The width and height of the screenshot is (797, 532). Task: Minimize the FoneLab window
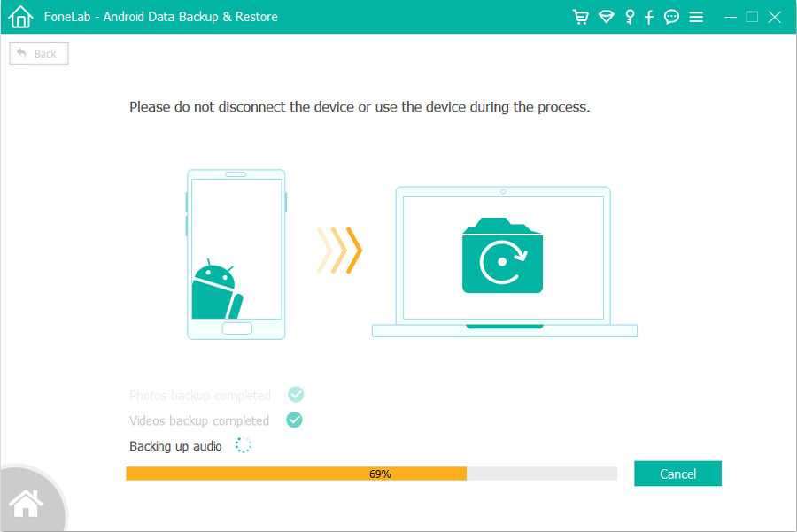(x=731, y=17)
